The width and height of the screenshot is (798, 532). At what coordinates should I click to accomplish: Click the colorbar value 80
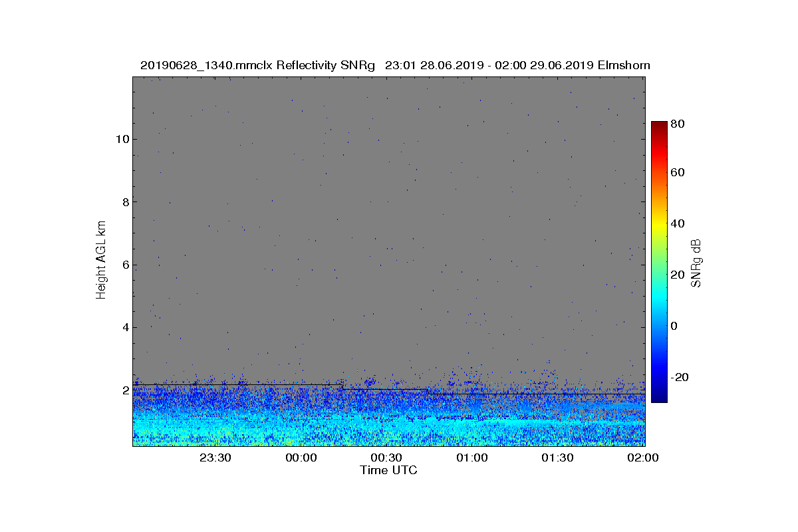click(x=678, y=123)
